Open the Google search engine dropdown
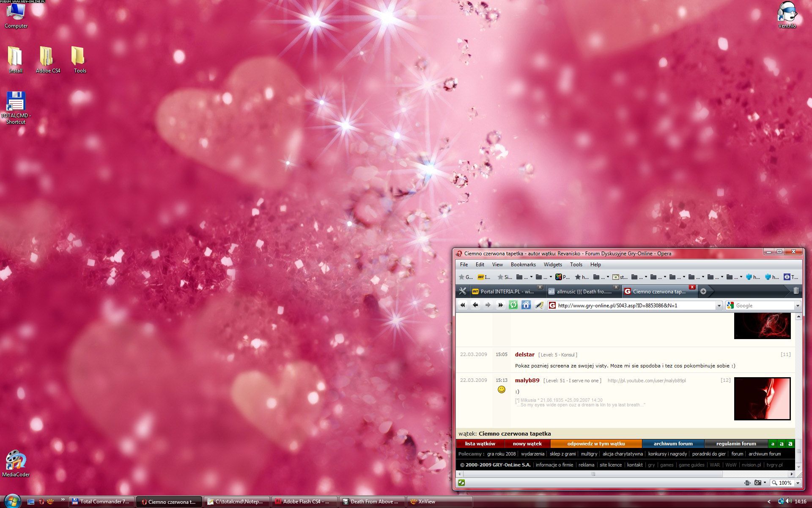This screenshot has width=812, height=508. (798, 306)
